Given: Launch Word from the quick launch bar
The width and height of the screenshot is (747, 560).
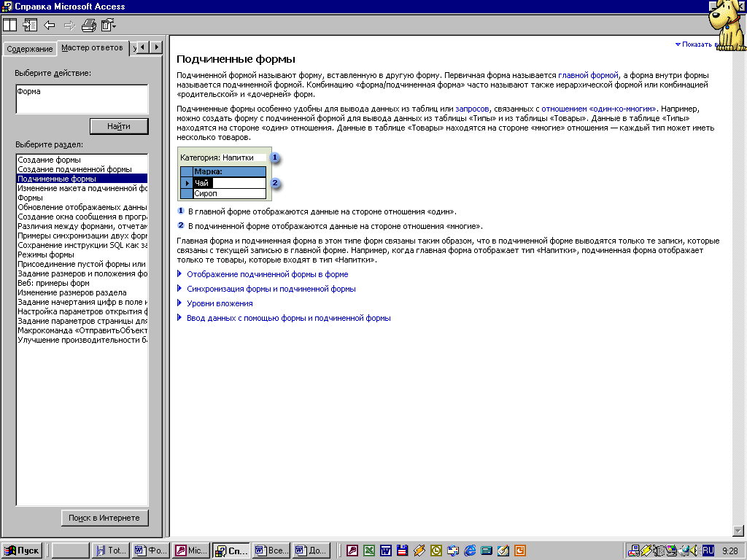Looking at the screenshot, I should (385, 551).
